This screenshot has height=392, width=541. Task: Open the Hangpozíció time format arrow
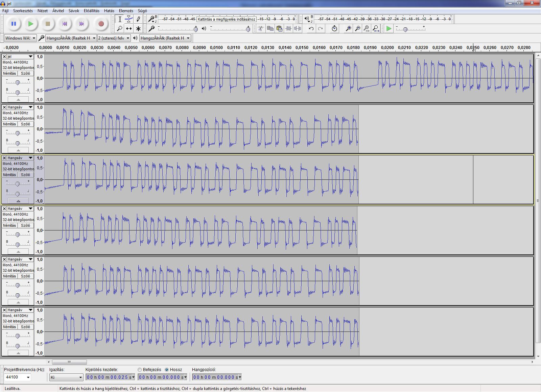coord(240,377)
